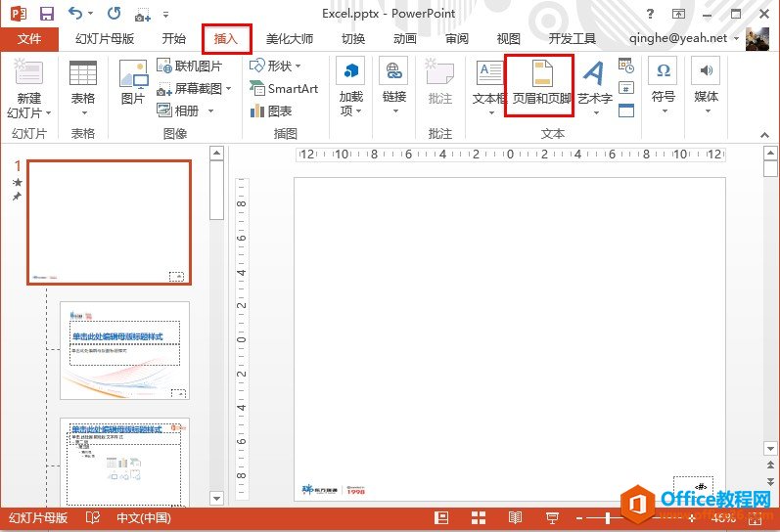Open the 美化大师 tab
Screen dimensions: 780x532
click(290, 39)
